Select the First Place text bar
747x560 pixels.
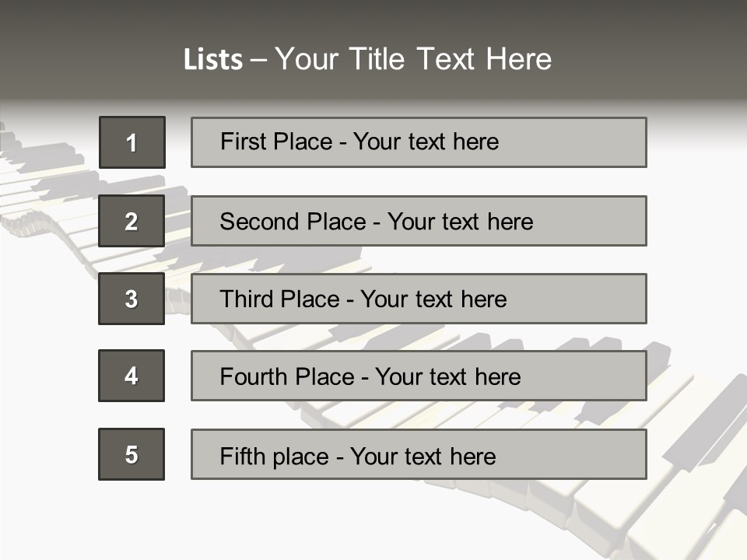[x=419, y=142]
